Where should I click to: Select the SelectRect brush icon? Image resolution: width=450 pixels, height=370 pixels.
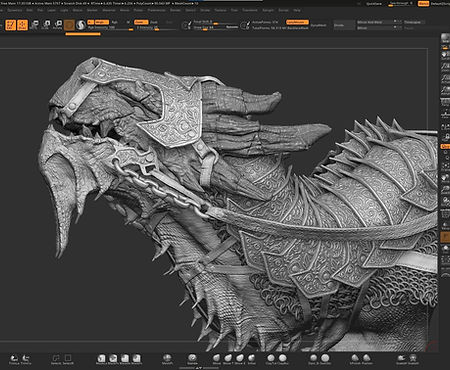coord(68,359)
